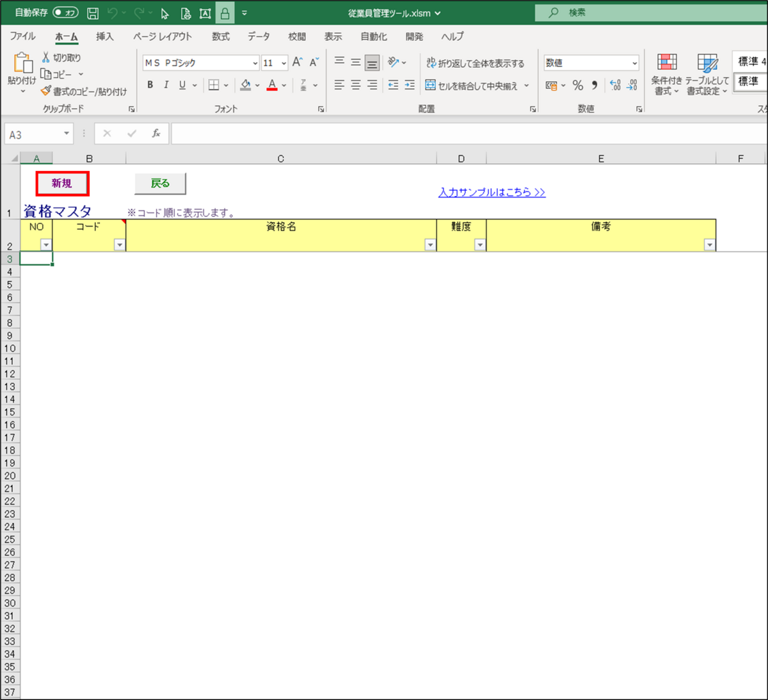Click in the formula bar input
The width and height of the screenshot is (768, 700).
click(469, 133)
